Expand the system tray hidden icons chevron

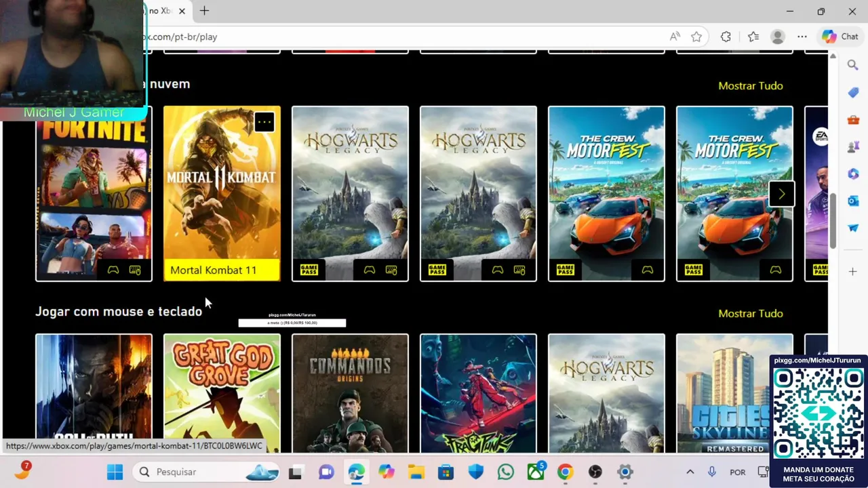[690, 472]
